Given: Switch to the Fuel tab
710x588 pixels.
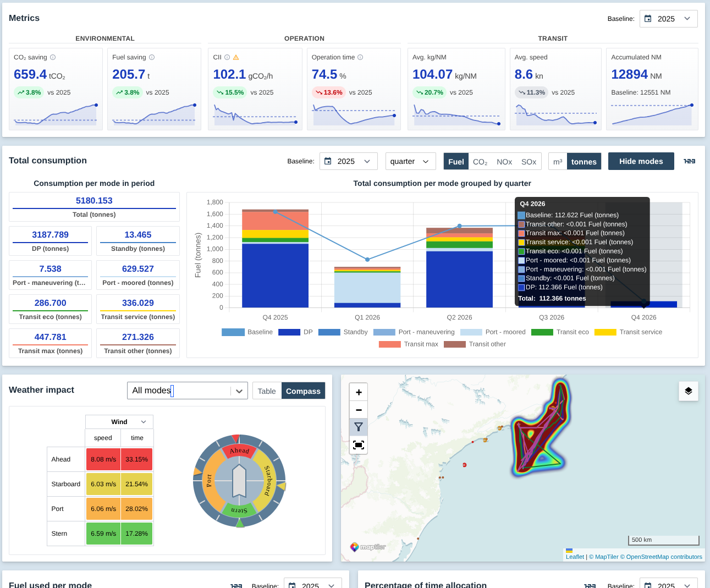Looking at the screenshot, I should (456, 162).
